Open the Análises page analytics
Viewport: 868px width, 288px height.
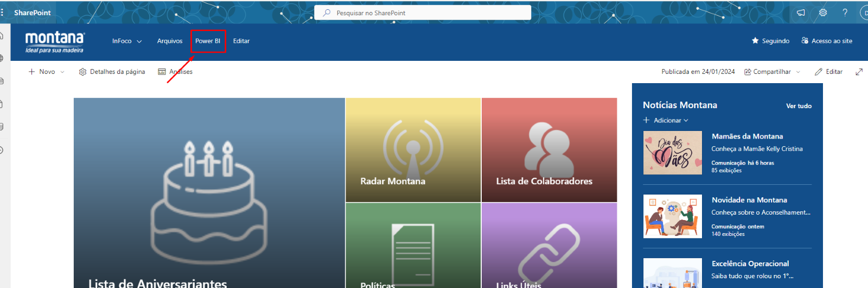tap(175, 72)
